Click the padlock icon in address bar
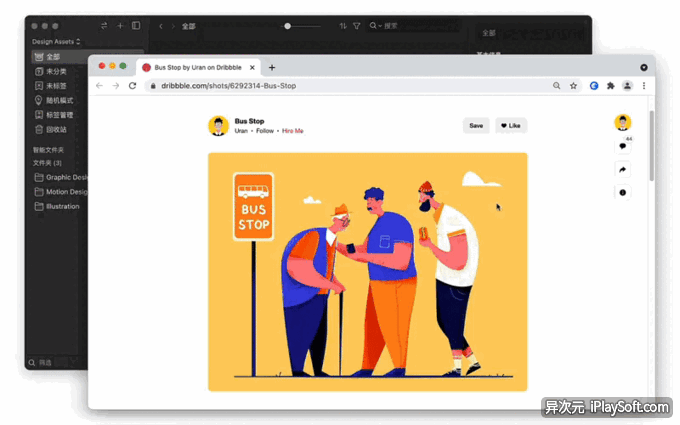This screenshot has width=680, height=425. (x=153, y=86)
